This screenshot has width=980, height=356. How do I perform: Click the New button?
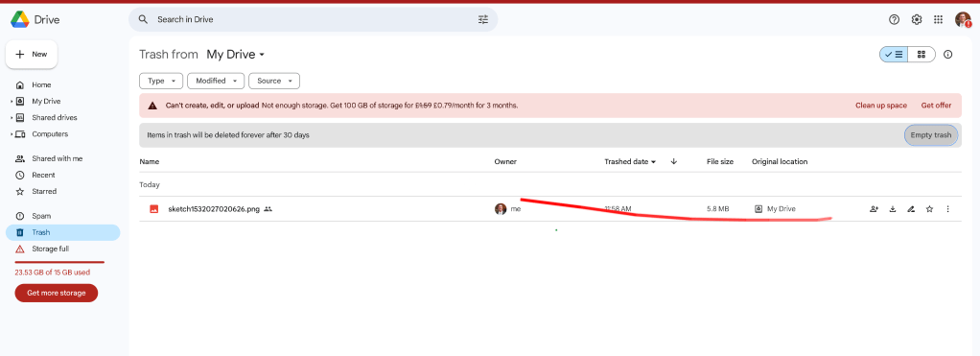(32, 55)
